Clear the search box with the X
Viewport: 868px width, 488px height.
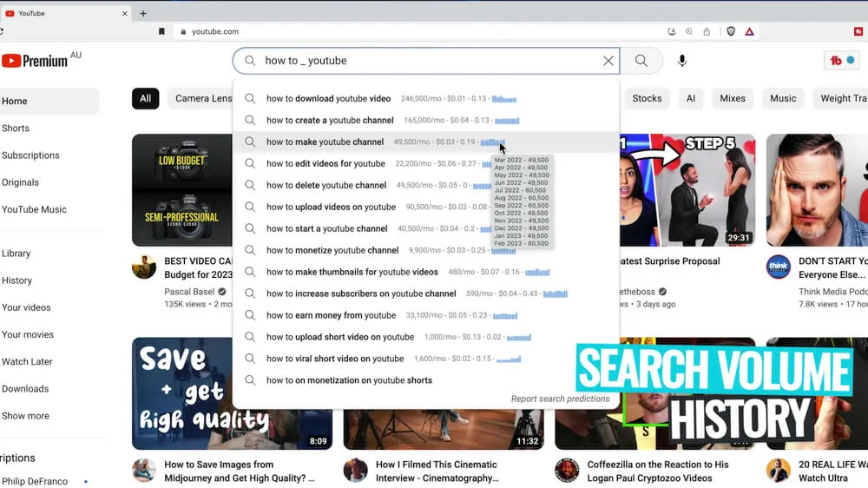coord(608,61)
